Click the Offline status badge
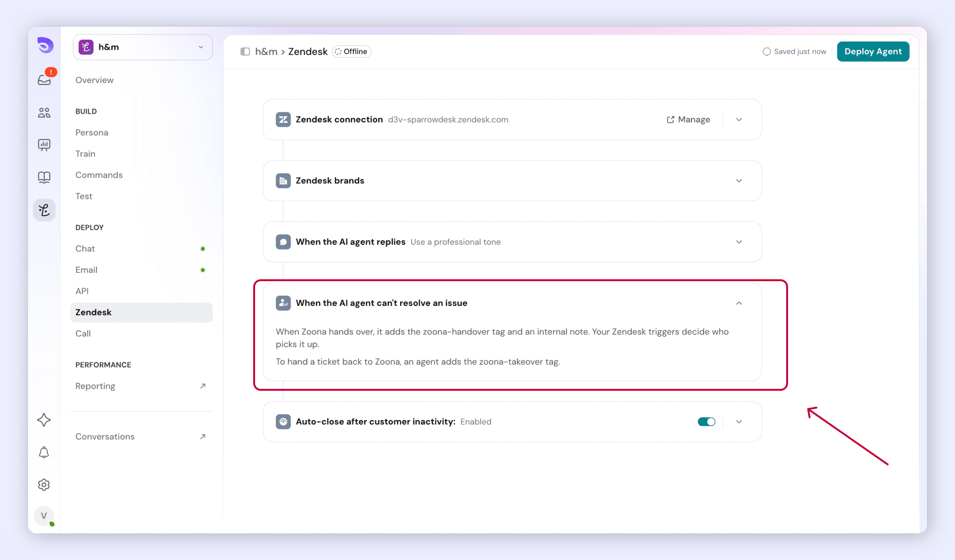 tap(352, 52)
